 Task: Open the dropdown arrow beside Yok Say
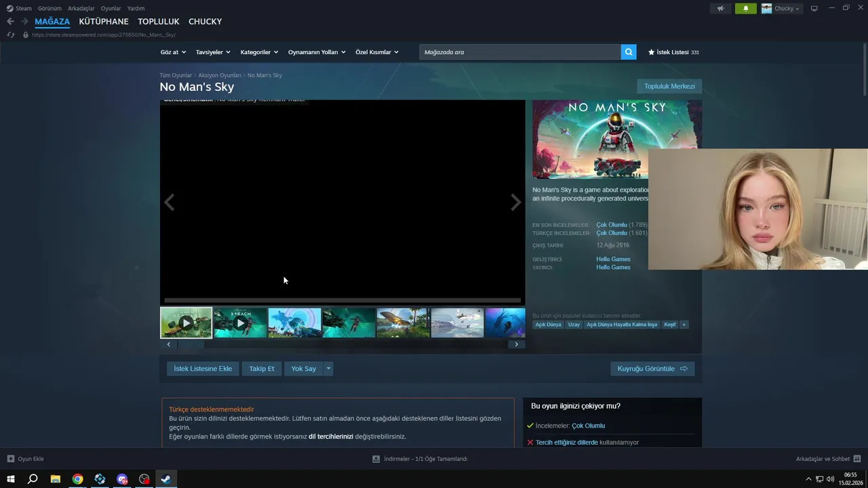coord(328,369)
